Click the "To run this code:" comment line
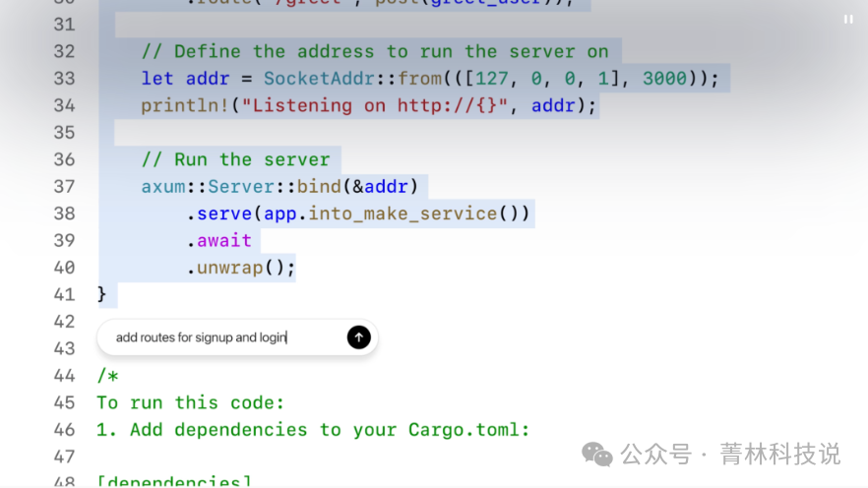868x488 pixels. (x=190, y=402)
